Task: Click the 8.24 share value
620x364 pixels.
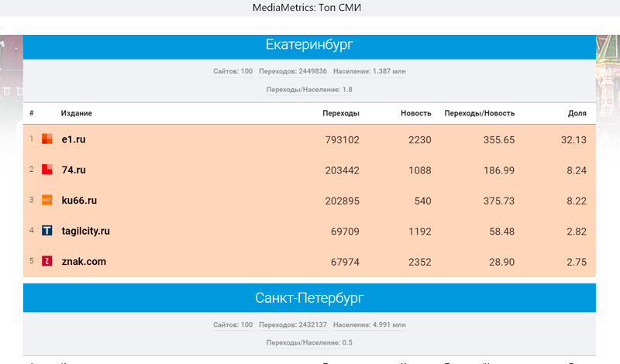Action: click(x=577, y=170)
